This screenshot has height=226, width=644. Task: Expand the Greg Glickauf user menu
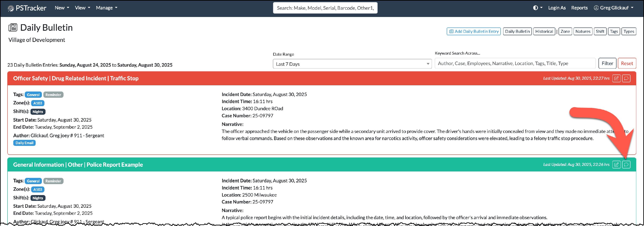pyautogui.click(x=614, y=8)
